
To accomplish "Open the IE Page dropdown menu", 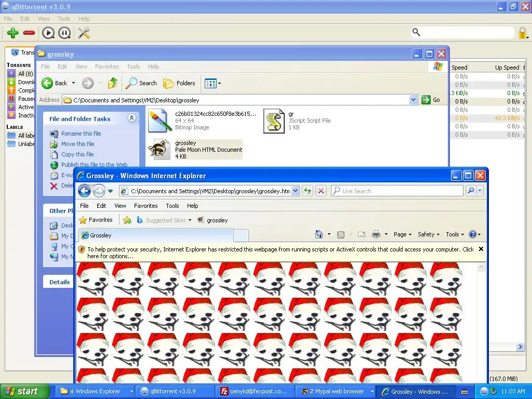I will click(403, 234).
